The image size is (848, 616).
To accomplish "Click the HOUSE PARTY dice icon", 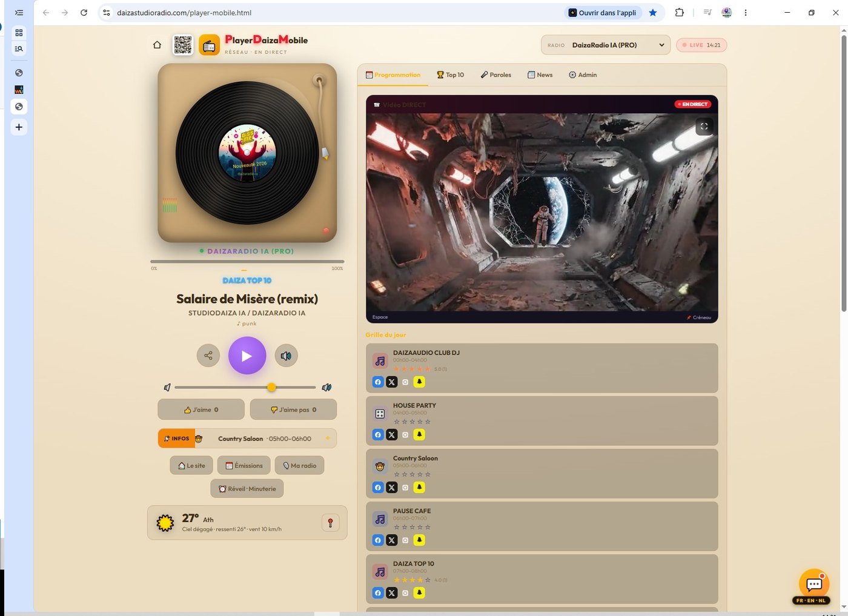I will 380,414.
